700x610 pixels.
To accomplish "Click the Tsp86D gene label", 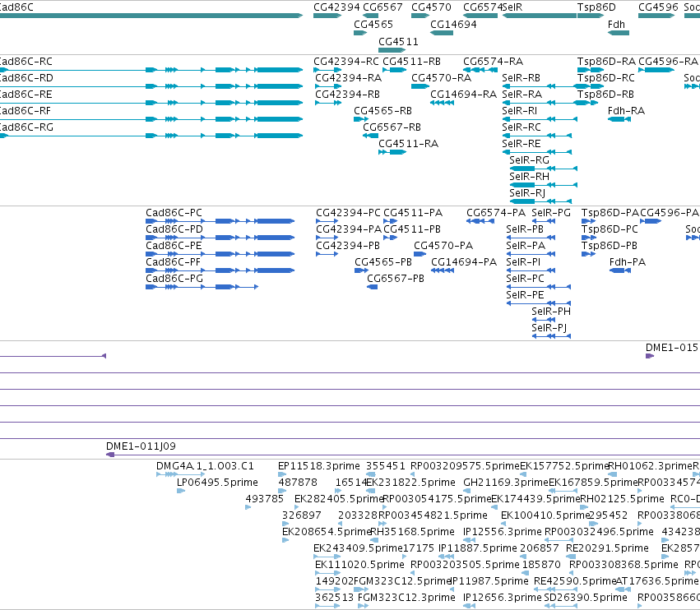I will [596, 7].
